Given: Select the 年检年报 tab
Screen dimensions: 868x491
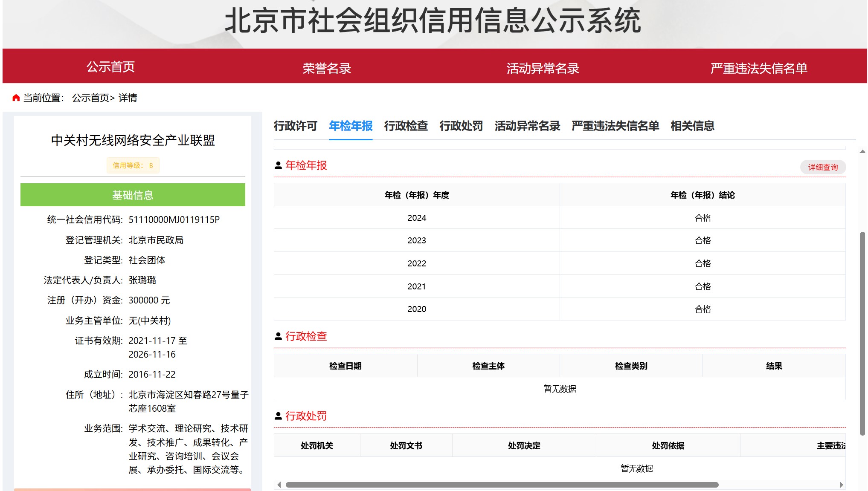Looking at the screenshot, I should (351, 126).
